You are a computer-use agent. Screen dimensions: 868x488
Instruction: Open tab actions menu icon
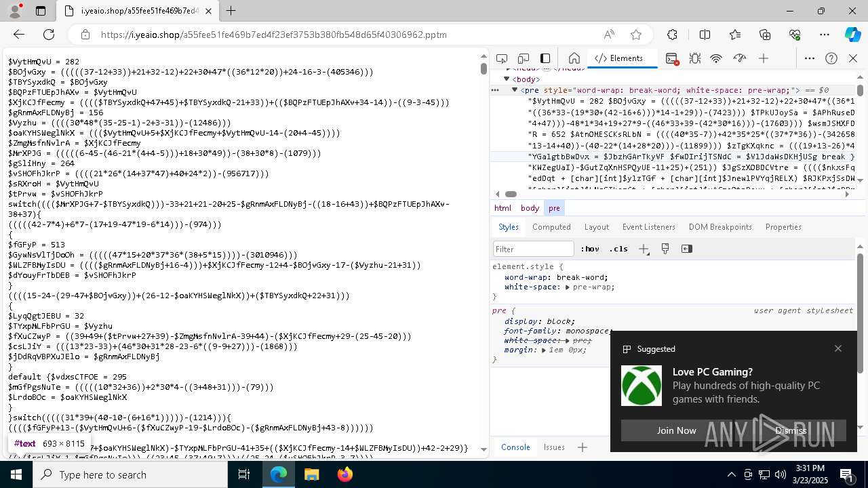pos(41,11)
